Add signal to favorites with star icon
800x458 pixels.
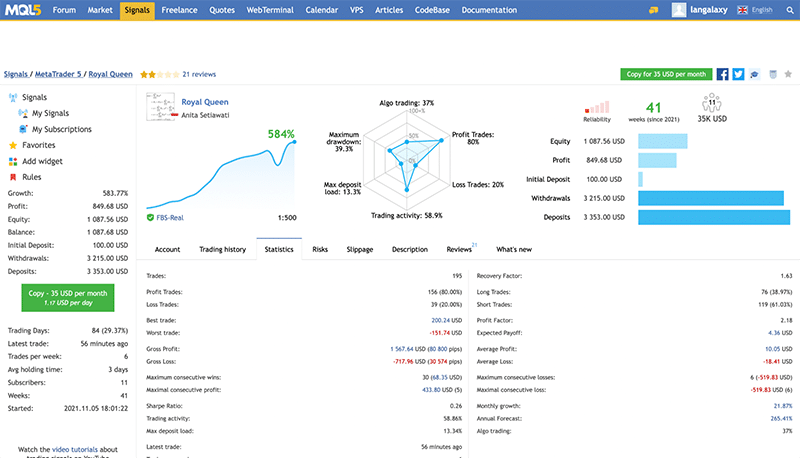point(788,74)
